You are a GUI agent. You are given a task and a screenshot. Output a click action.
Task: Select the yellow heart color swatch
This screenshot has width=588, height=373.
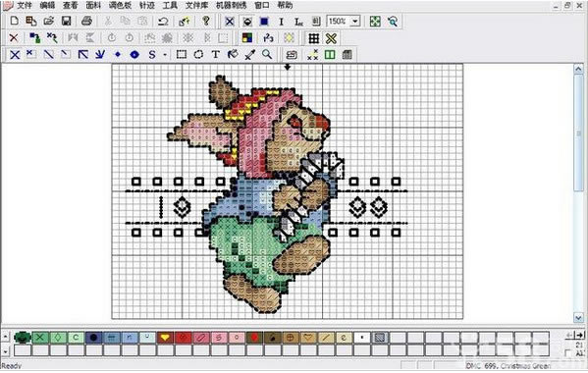(165, 338)
